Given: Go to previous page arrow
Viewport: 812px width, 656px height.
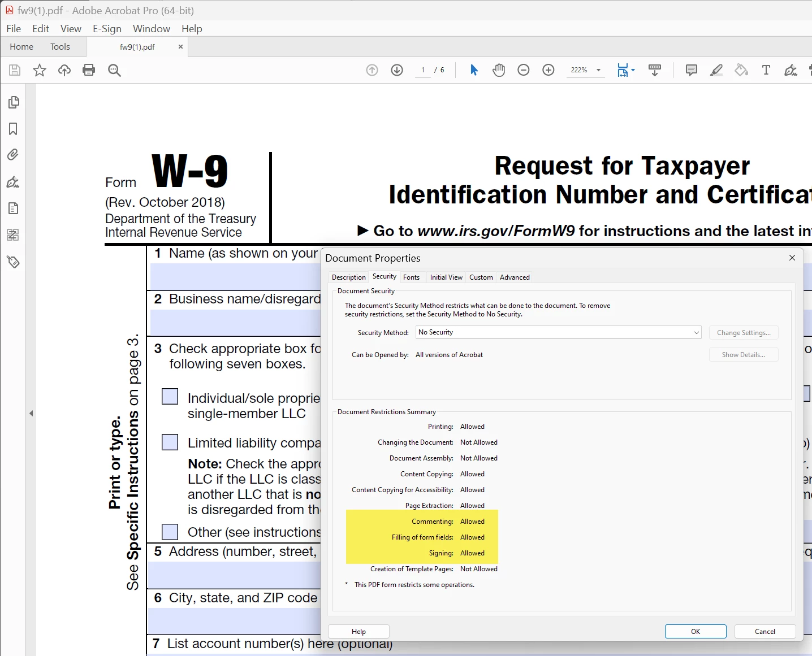Looking at the screenshot, I should coord(372,70).
